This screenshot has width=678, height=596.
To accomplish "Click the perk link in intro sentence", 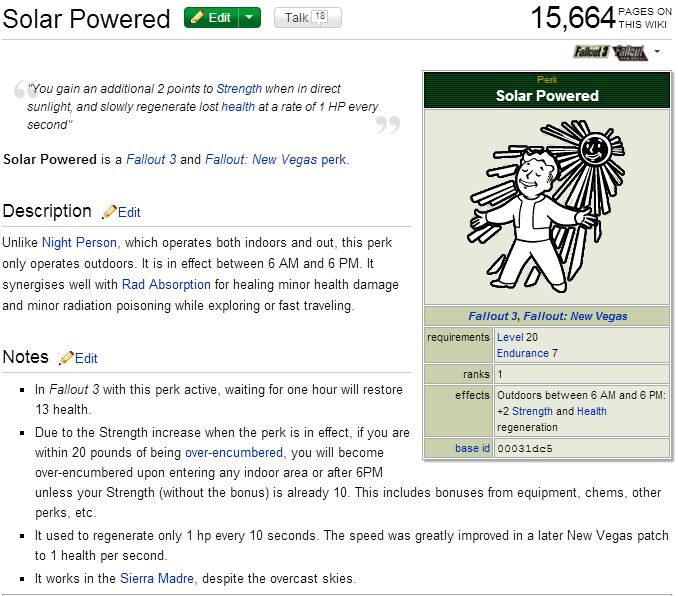I will pyautogui.click(x=333, y=159).
